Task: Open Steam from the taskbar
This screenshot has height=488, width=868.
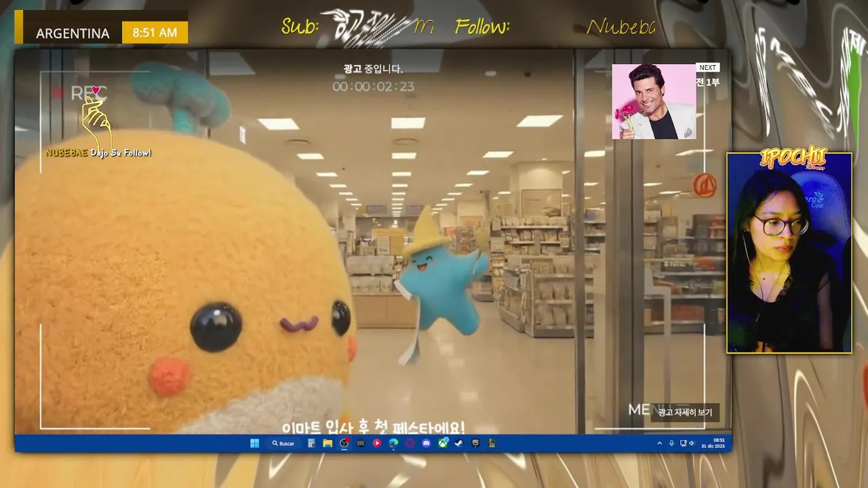Action: point(459,443)
